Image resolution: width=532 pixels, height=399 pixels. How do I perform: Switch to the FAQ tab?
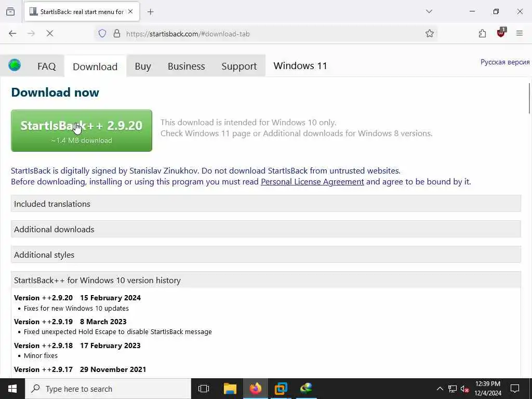click(x=46, y=66)
